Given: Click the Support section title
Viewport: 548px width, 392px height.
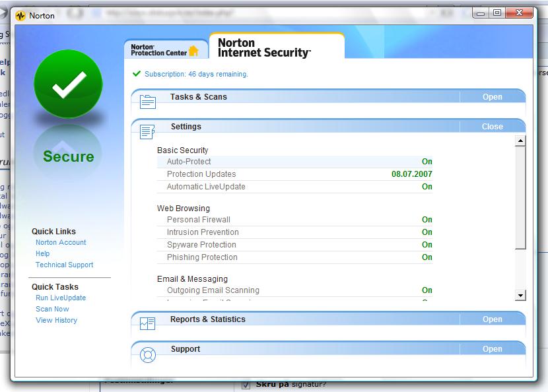Looking at the screenshot, I should click(x=186, y=348).
